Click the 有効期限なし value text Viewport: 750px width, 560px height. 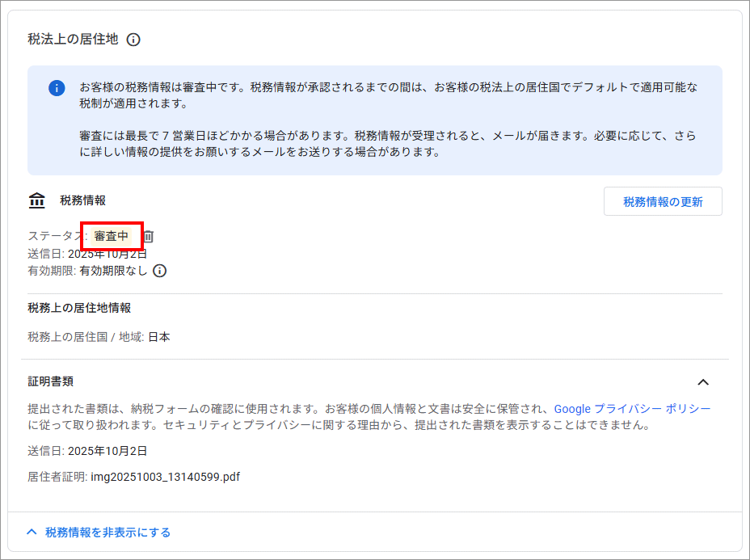113,271
